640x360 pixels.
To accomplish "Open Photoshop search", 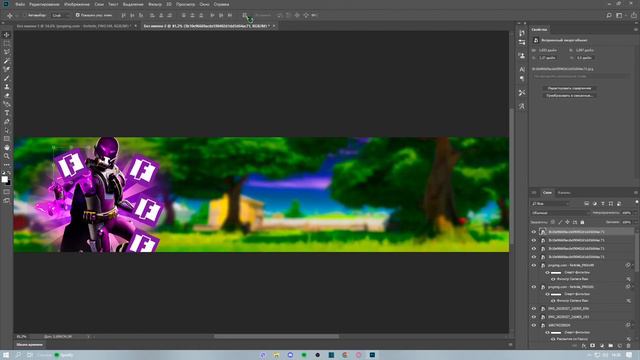I will tap(609, 15).
